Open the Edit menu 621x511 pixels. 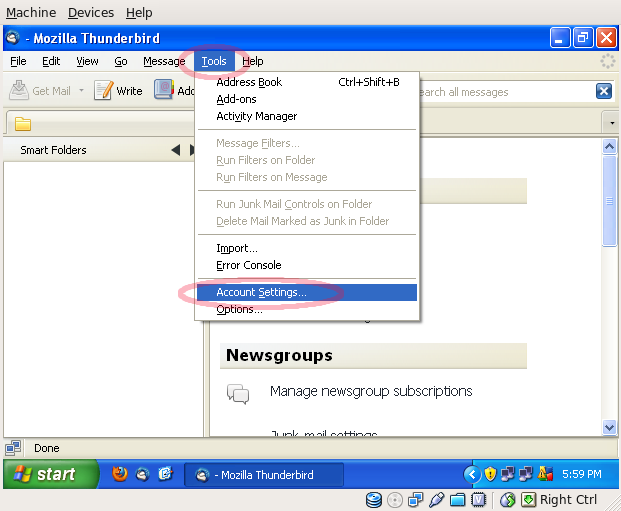point(51,61)
